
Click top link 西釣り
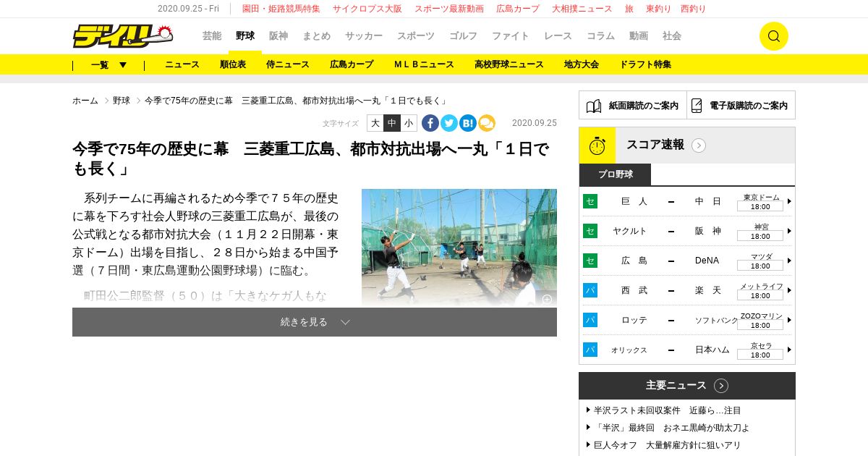(694, 9)
